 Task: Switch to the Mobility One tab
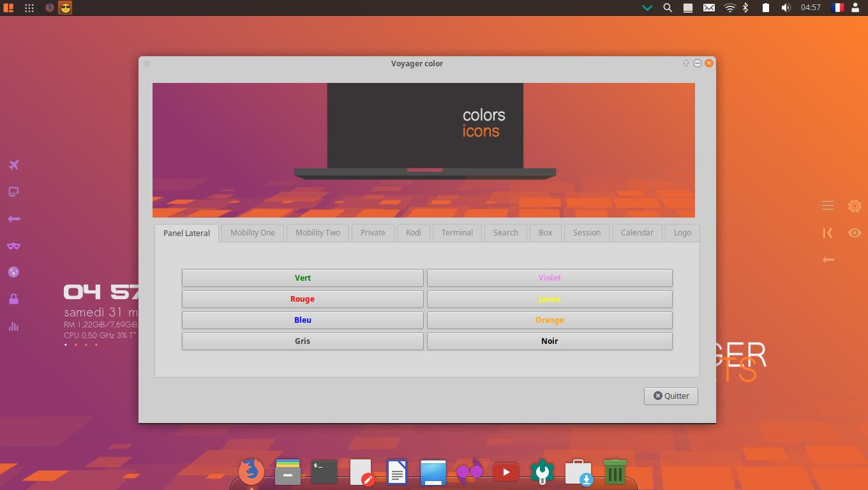pyautogui.click(x=253, y=232)
